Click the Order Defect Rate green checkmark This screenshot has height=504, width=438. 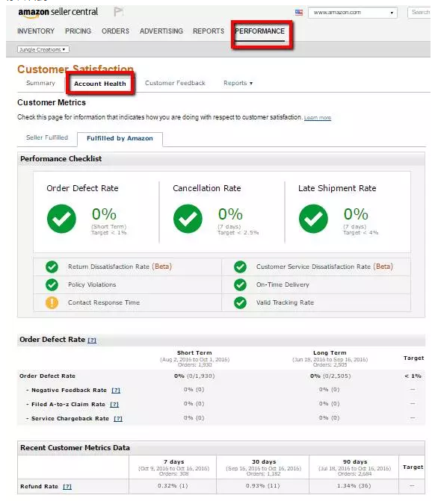[61, 219]
